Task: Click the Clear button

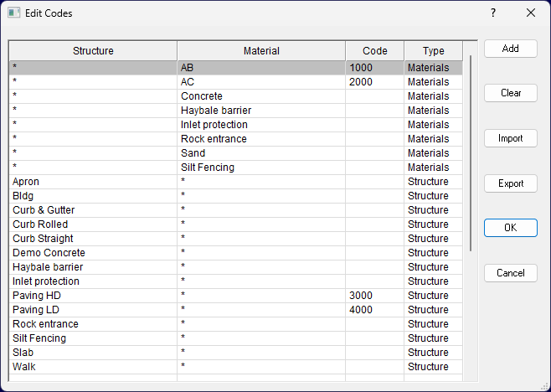Action: (510, 93)
